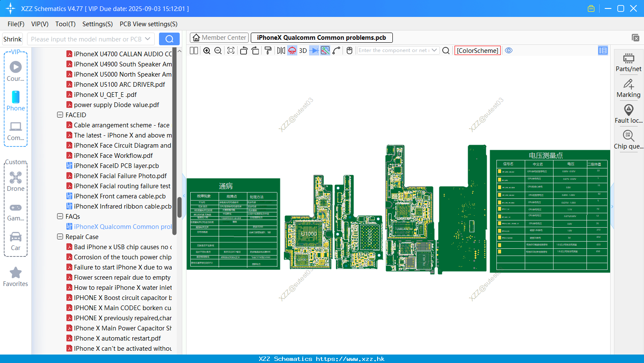
Task: Select the Car category
Action: (x=16, y=241)
